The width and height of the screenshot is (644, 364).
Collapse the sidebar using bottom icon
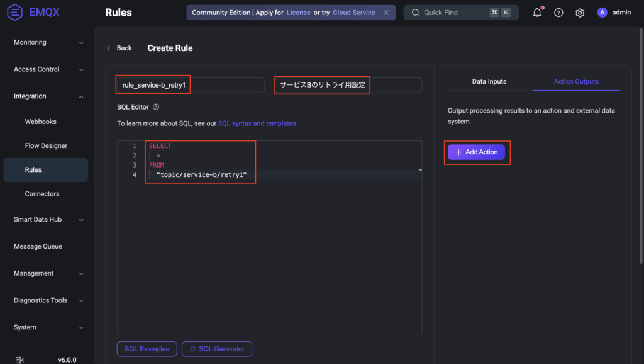pyautogui.click(x=19, y=360)
